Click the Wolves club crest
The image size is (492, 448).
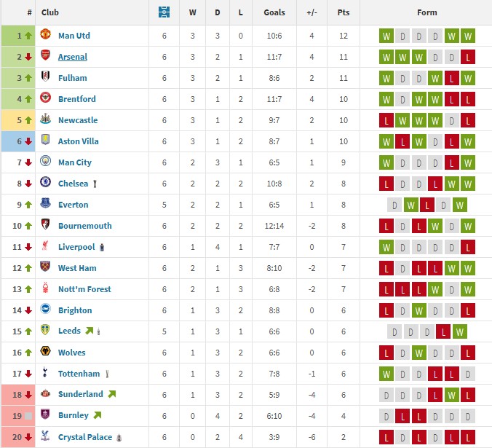(x=45, y=353)
